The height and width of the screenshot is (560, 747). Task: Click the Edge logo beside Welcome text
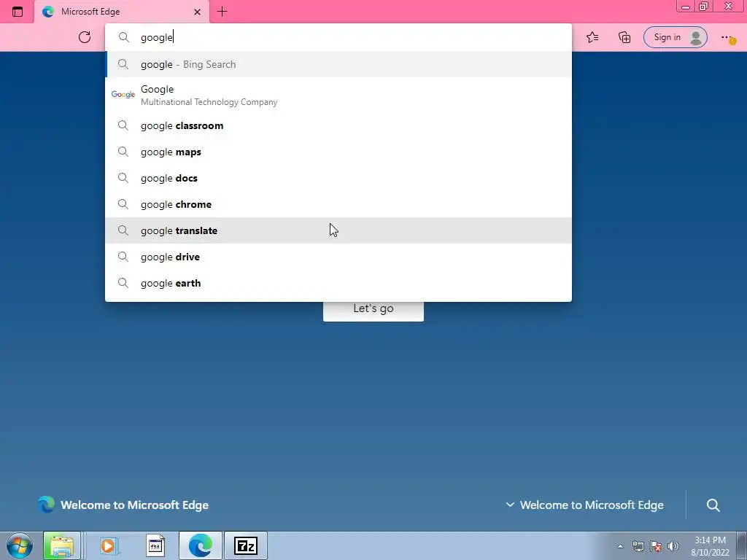point(46,505)
